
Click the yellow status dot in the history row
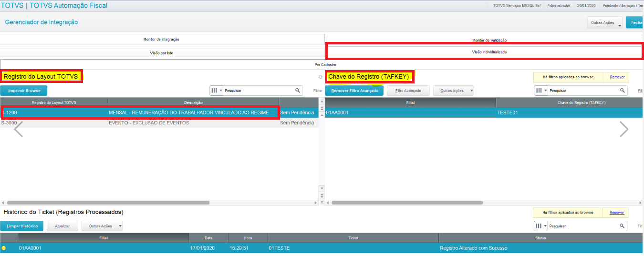coord(4,248)
